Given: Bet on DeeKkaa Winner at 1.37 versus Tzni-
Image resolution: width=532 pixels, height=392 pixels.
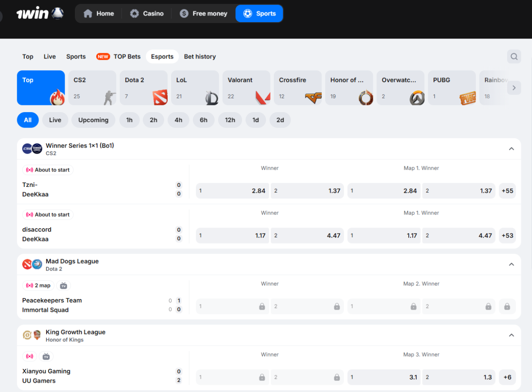Looking at the screenshot, I should tap(307, 191).
